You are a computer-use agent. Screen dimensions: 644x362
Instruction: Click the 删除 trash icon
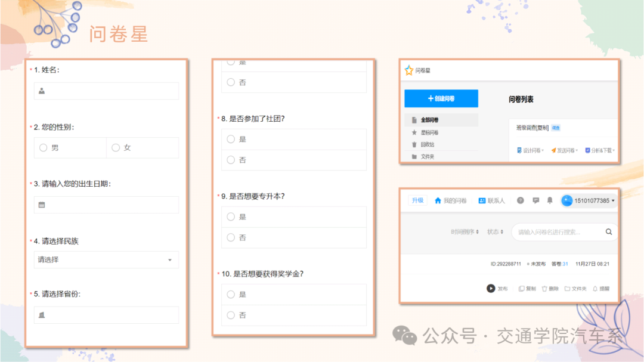click(544, 289)
